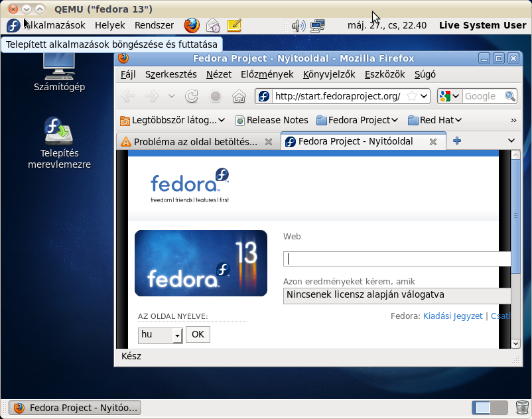Open the volume control speaker icon
The width and height of the screenshot is (532, 419).
(x=299, y=25)
